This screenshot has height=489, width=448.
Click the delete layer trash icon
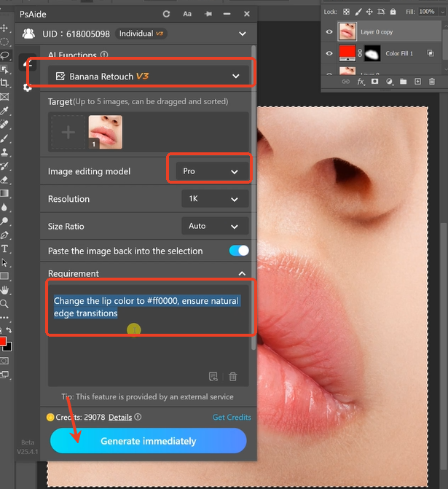(x=431, y=82)
